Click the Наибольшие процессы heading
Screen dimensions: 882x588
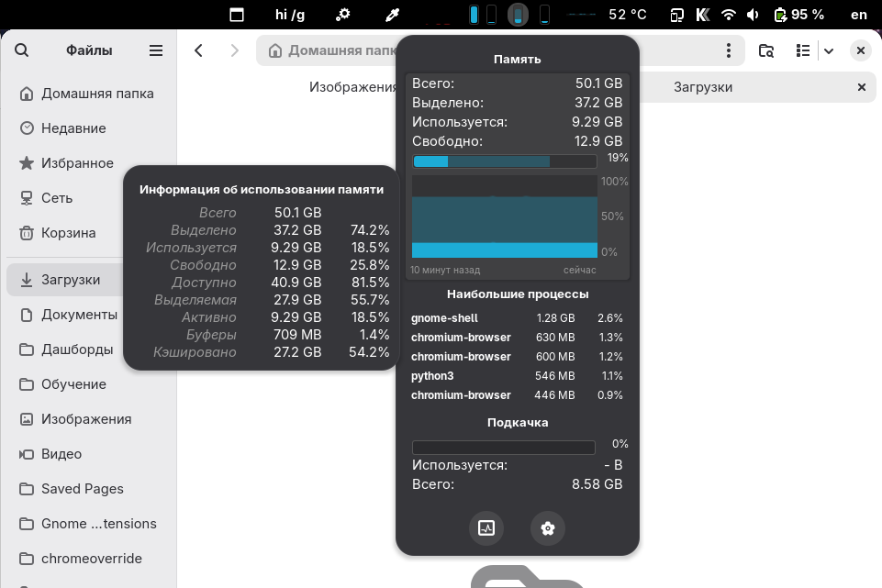point(518,294)
